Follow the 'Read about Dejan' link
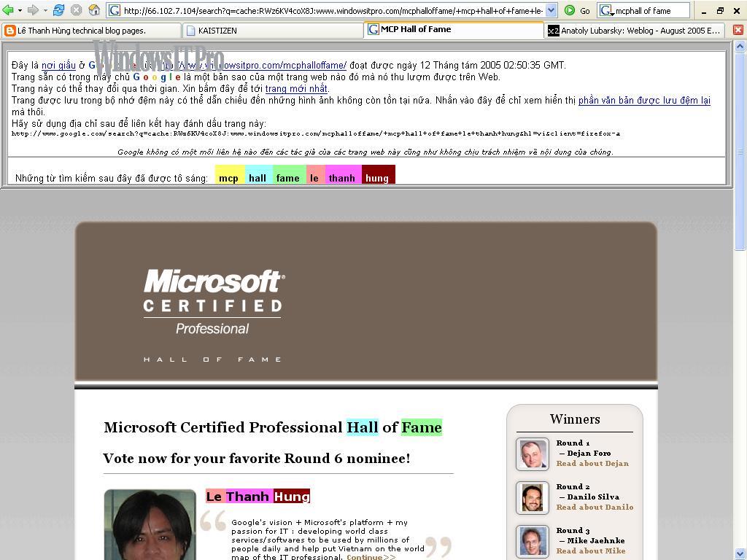Screen dimensions: 747x560 [592, 463]
